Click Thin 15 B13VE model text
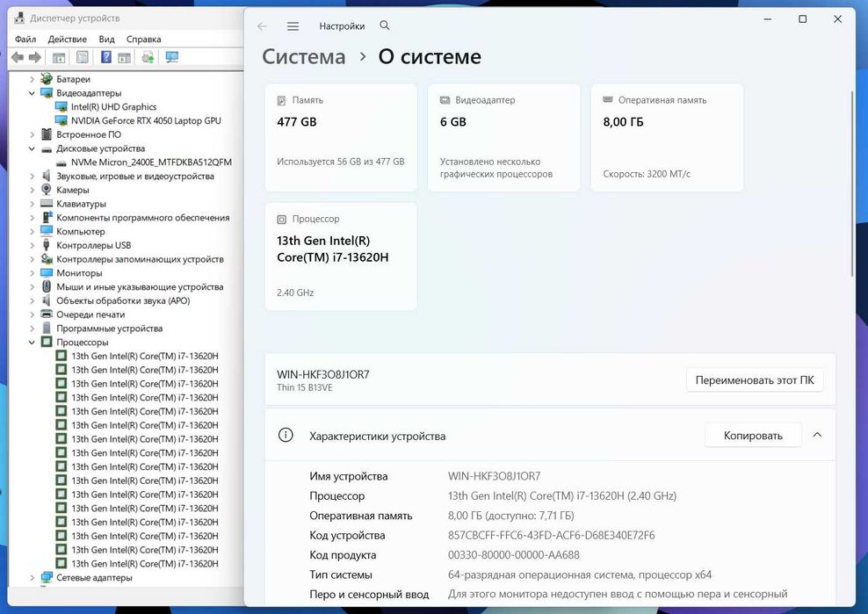The width and height of the screenshot is (868, 614). point(305,387)
